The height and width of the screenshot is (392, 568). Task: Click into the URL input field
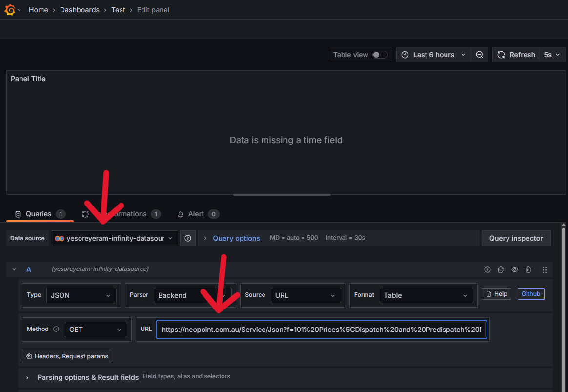click(321, 330)
